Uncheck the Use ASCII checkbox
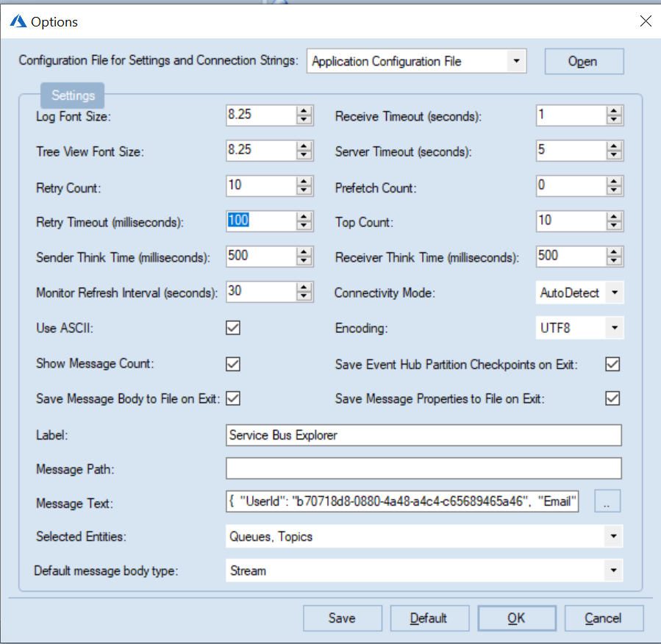The image size is (661, 644). [x=232, y=328]
